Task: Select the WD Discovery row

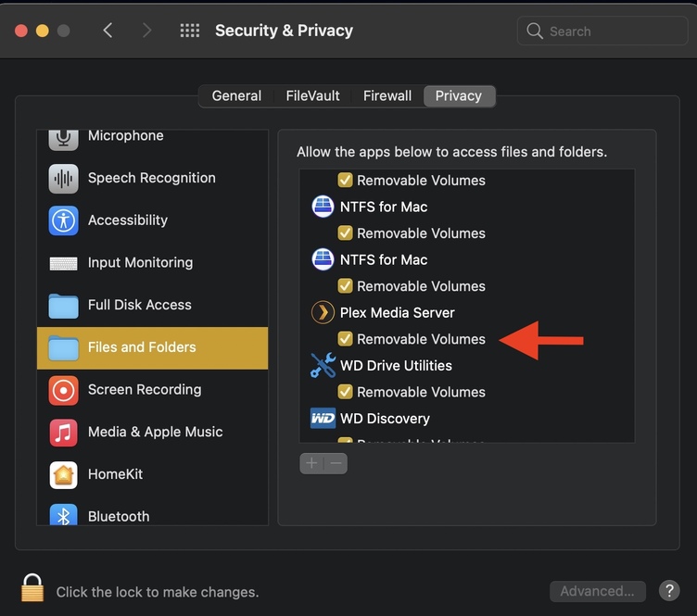Action: click(x=467, y=419)
